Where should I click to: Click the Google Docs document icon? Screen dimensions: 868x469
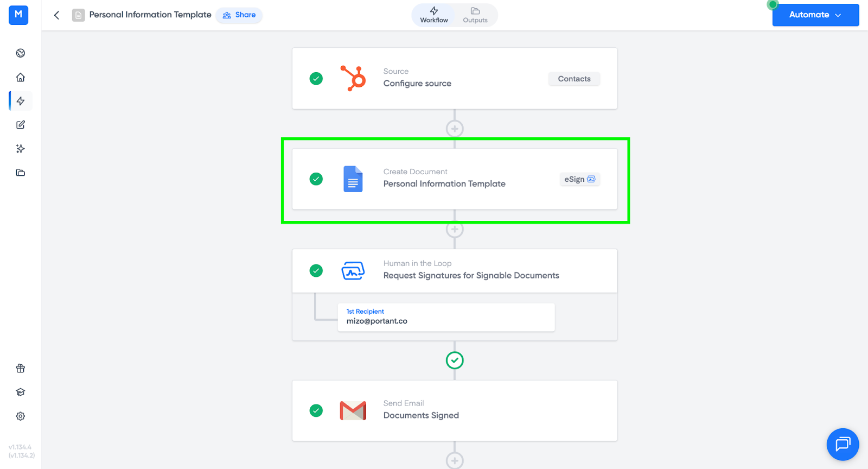[353, 179]
